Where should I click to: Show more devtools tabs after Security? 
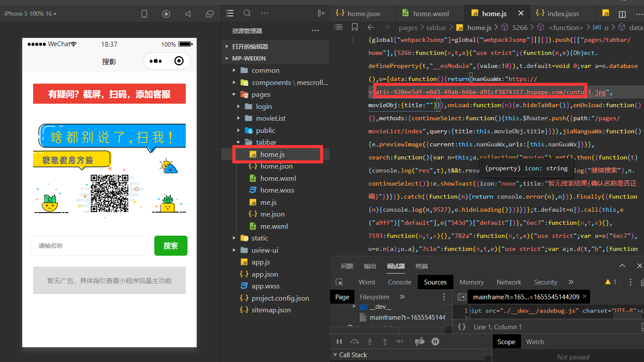[x=571, y=282]
